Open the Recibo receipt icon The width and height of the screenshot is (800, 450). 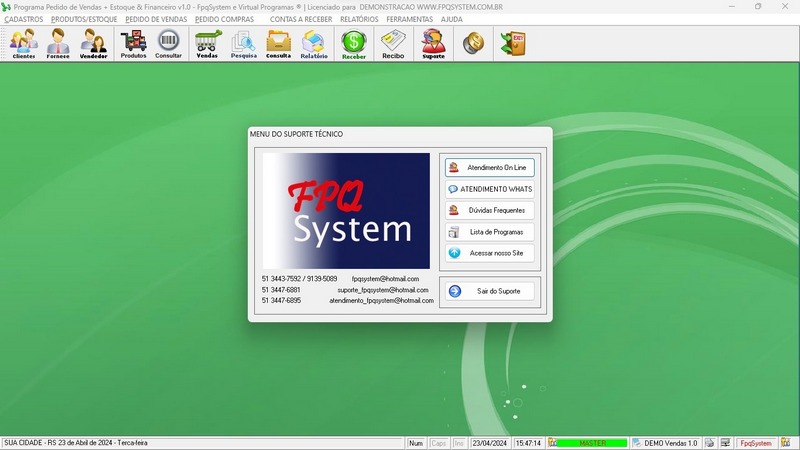393,43
